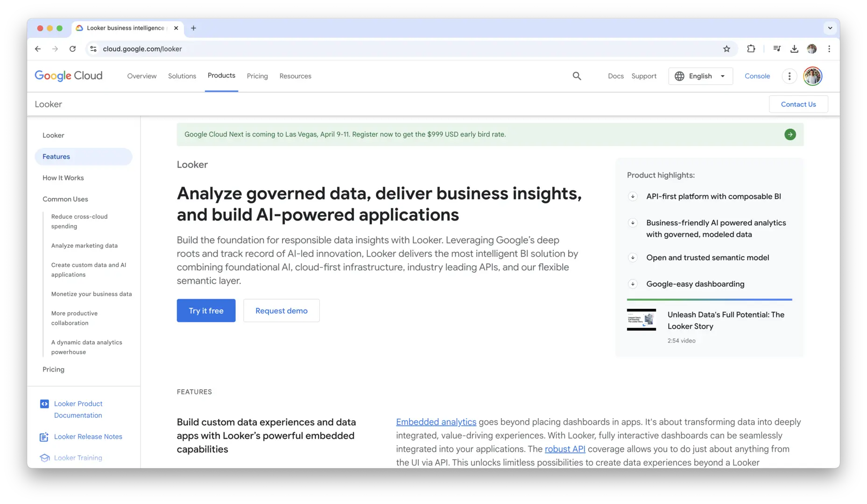Expand Open and trusted semantic model

pos(633,258)
